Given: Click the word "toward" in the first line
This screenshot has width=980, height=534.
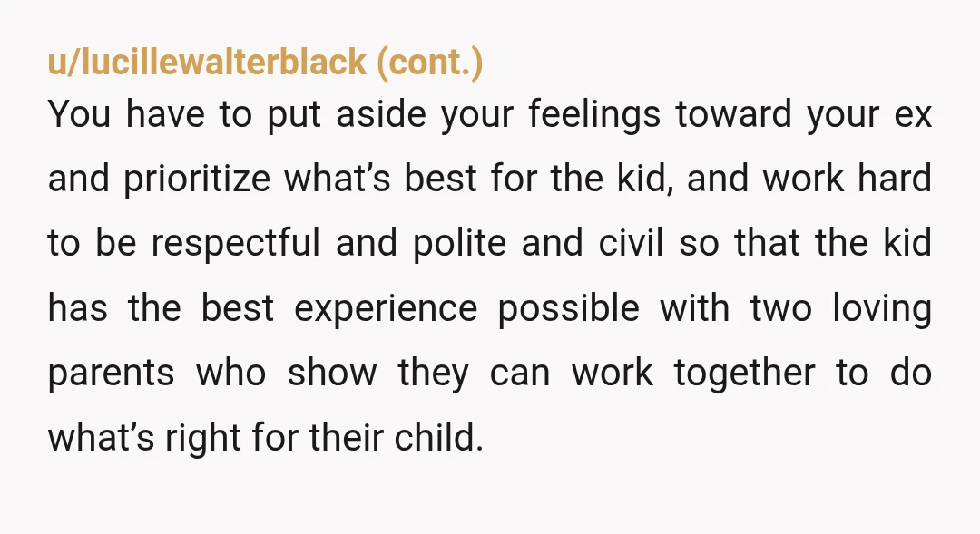Looking at the screenshot, I should click(x=733, y=115).
